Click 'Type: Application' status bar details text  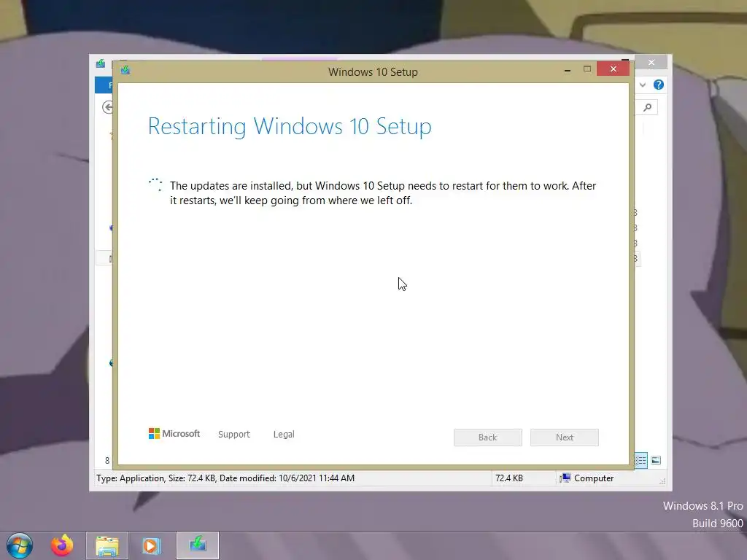(x=225, y=478)
